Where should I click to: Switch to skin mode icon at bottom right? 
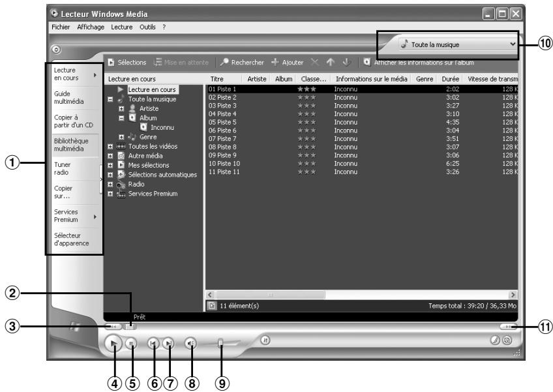(507, 340)
